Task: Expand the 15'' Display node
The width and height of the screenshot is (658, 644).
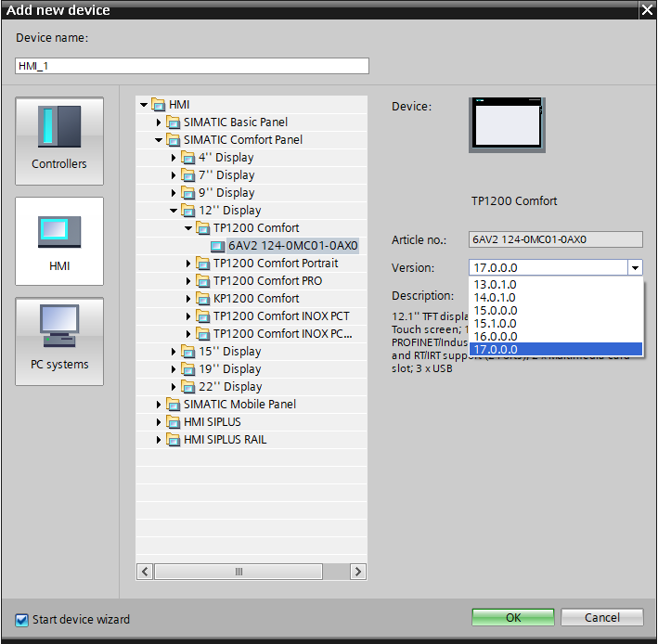Action: click(174, 351)
